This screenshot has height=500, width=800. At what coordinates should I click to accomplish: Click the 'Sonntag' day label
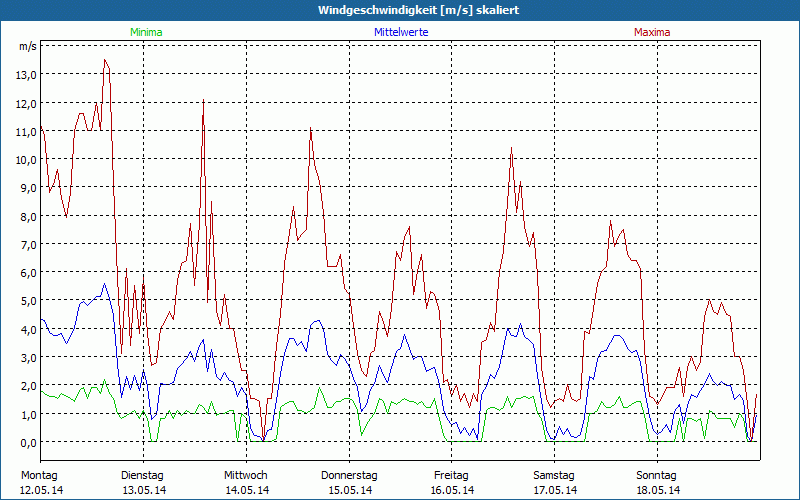[656, 476]
